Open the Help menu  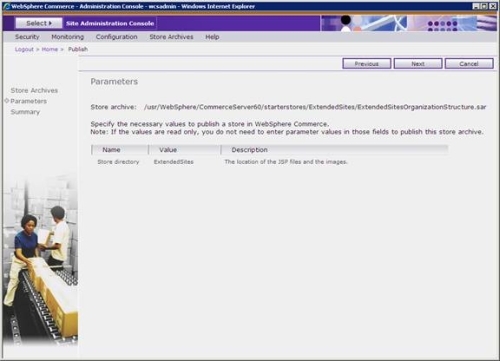pyautogui.click(x=212, y=37)
